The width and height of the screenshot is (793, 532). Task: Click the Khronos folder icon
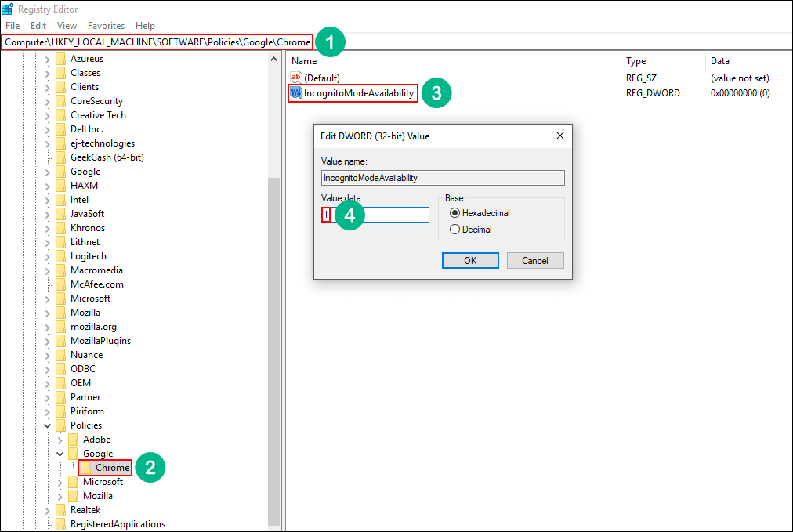tap(60, 228)
